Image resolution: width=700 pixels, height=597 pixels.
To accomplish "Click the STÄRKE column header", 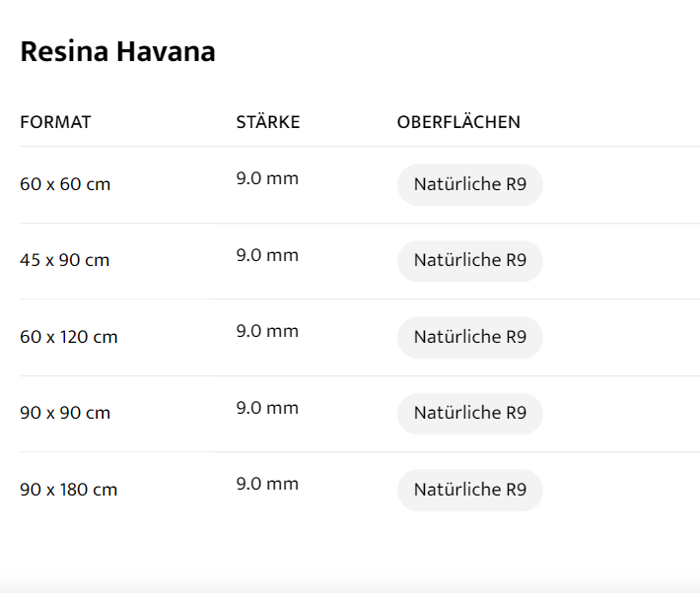I will coord(268,122).
